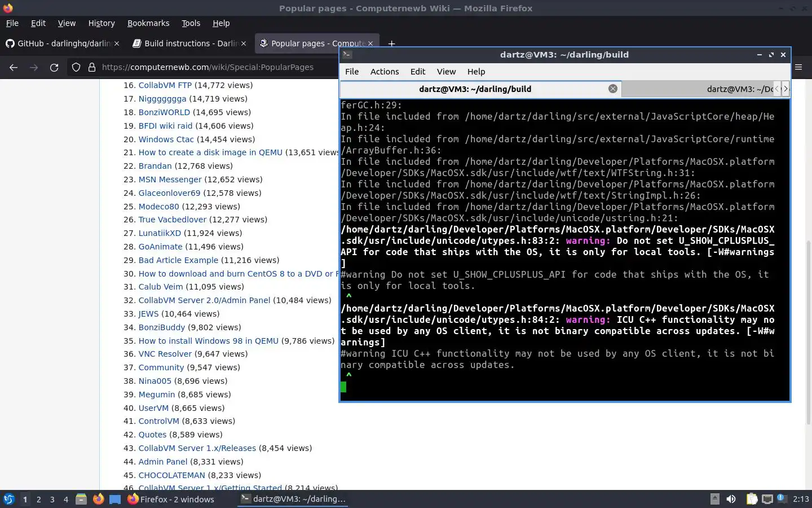Image resolution: width=812 pixels, height=508 pixels.
Task: Close the Build instructions tab
Action: tap(244, 43)
